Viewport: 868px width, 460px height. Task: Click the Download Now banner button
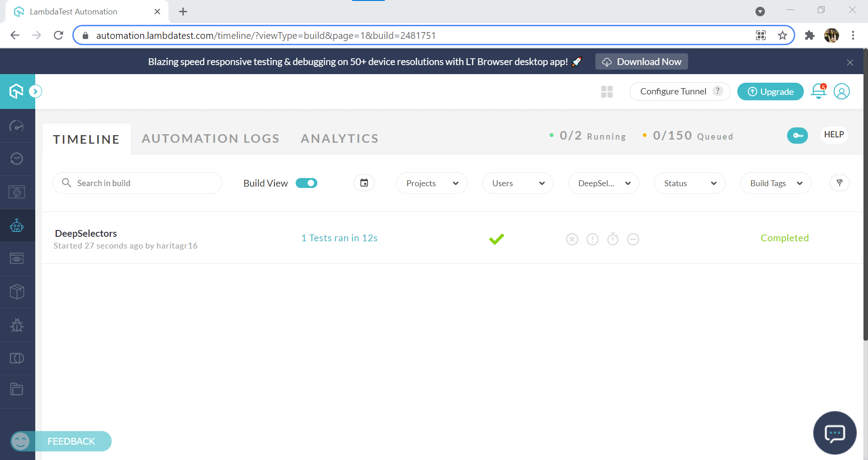642,61
